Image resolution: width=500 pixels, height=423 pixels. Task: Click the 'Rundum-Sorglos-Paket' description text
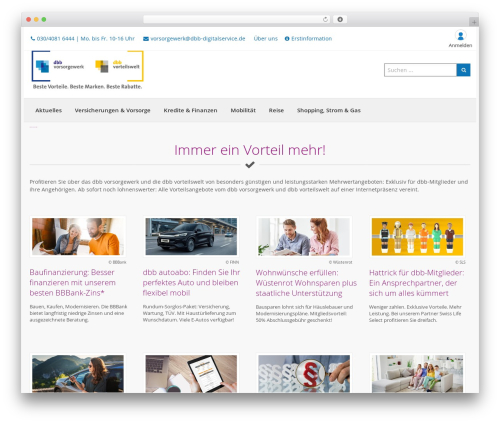(189, 313)
